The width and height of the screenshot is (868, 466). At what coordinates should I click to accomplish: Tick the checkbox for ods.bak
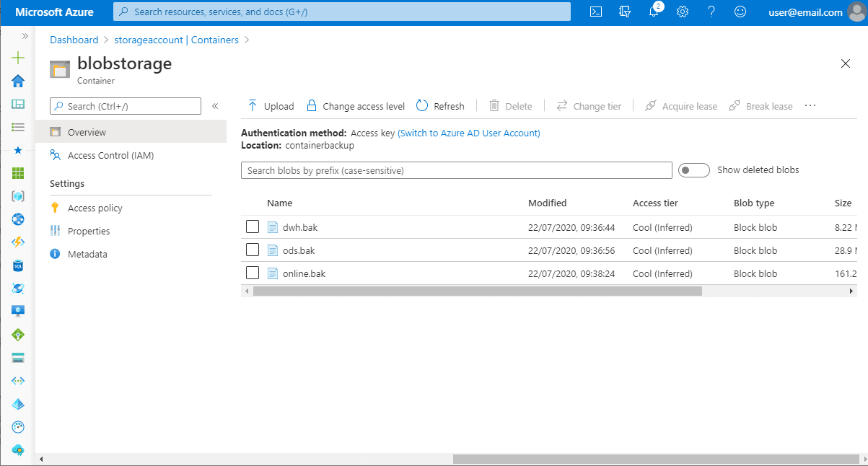[253, 250]
